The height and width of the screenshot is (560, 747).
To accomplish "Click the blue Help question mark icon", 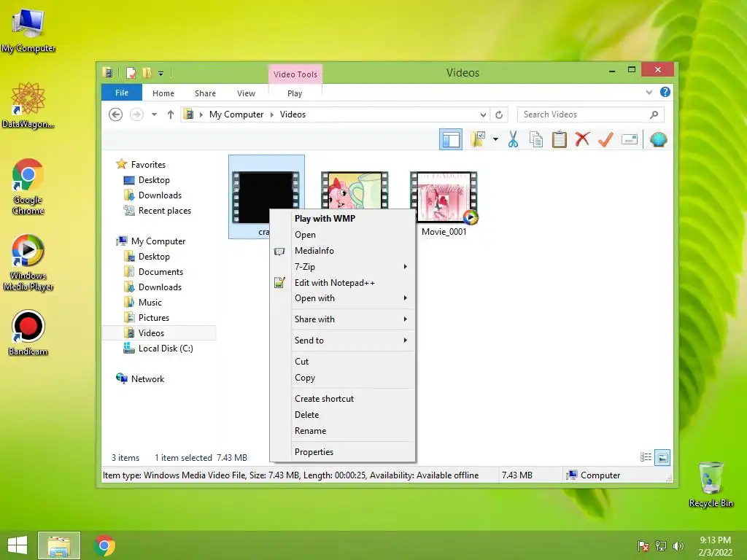I will (x=665, y=93).
